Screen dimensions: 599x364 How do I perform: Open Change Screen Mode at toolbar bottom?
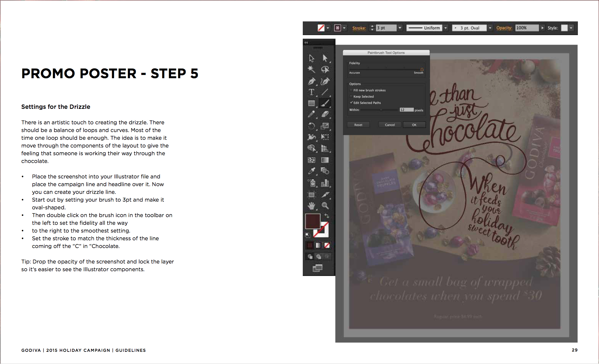click(x=318, y=268)
